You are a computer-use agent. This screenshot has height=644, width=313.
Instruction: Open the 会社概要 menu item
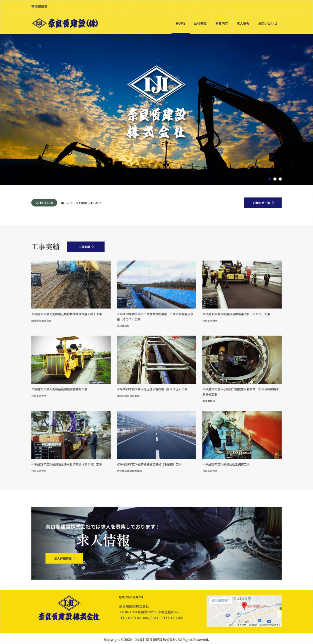point(200,23)
